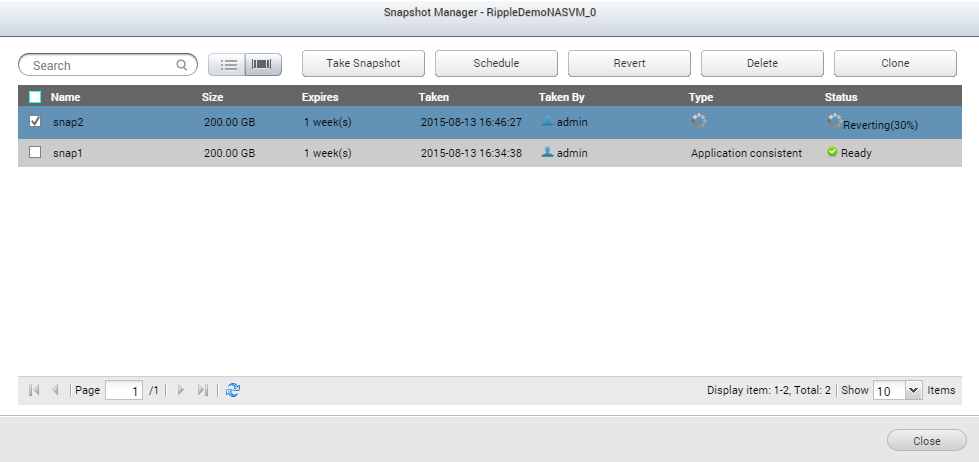Click the Revert button
Screen dimensions: 979x462
coord(629,63)
